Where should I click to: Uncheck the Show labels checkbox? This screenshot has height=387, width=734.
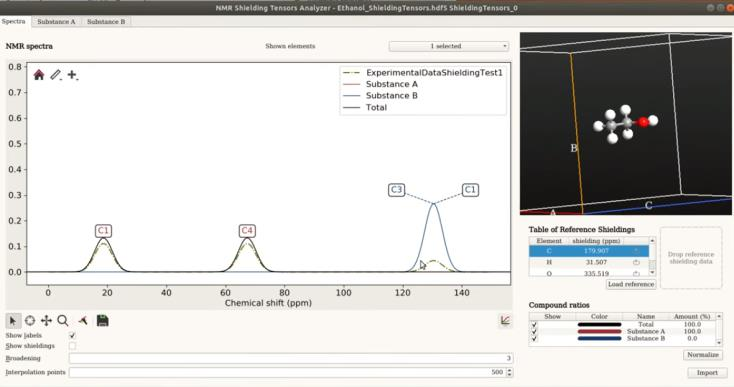pos(72,336)
